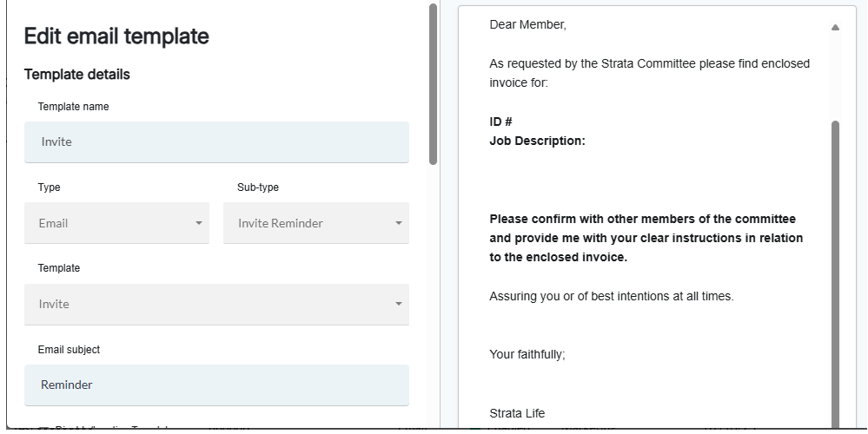Viewport: 868px width, 434px height.
Task: Click the Email subject field containing Reminder
Action: pyautogui.click(x=215, y=385)
